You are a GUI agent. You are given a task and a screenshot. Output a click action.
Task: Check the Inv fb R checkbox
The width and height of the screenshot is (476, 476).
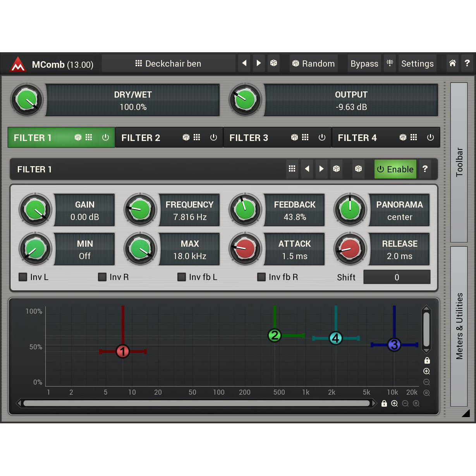coord(261,277)
